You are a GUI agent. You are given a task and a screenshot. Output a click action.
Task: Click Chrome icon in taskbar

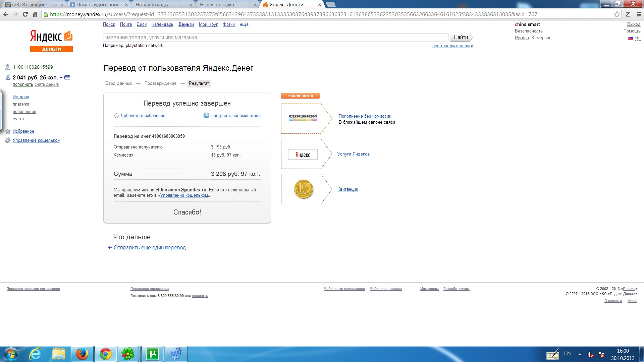[x=105, y=354]
